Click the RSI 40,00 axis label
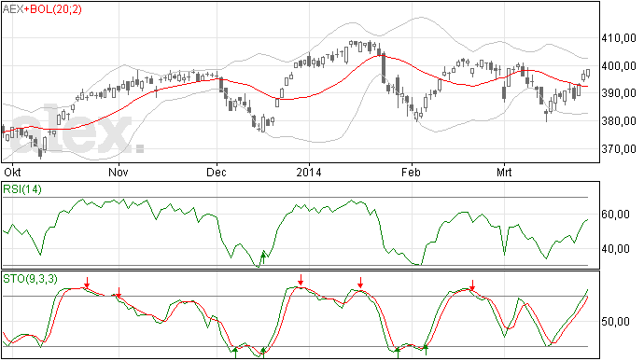 (616, 249)
